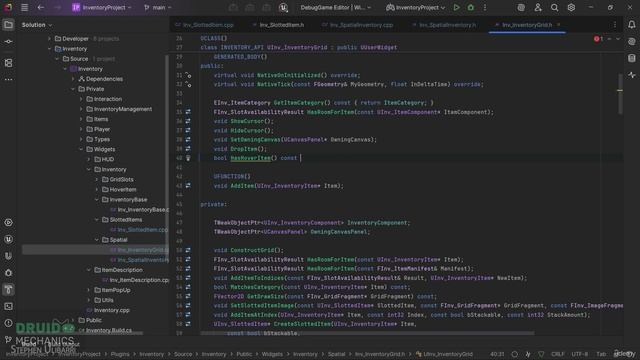Switch to Inv_SpatialInventory.cpp tab
This screenshot has height=360, width=640.
pyautogui.click(x=358, y=25)
